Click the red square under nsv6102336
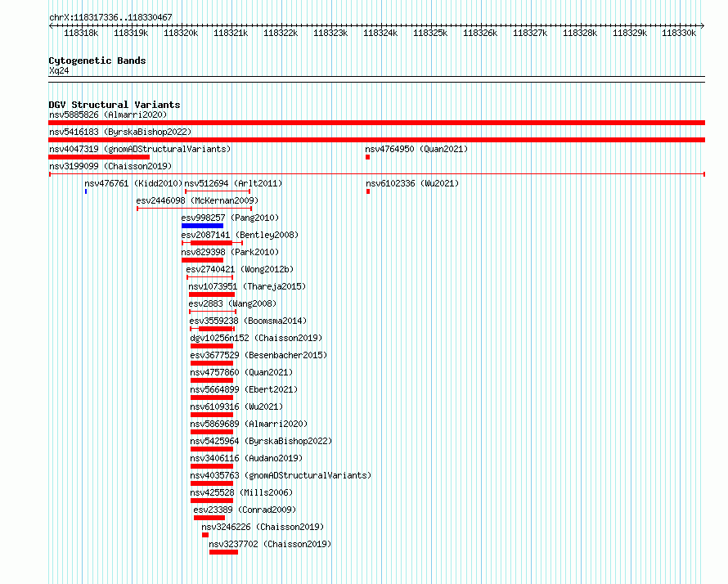 [x=368, y=191]
